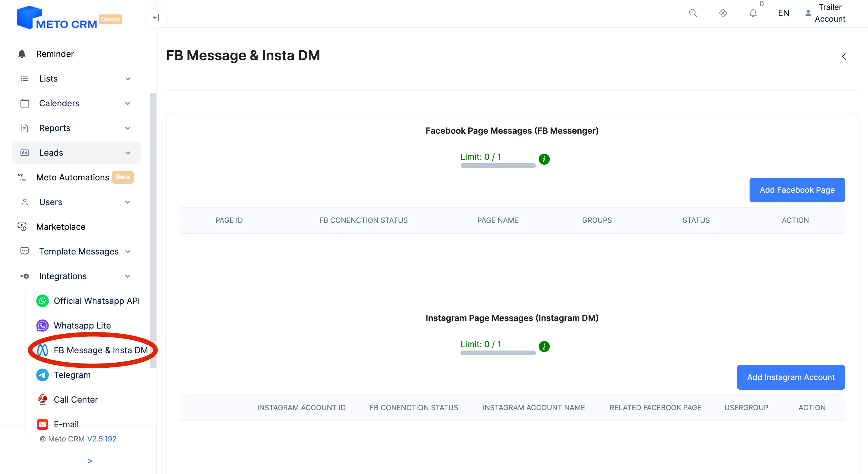The image size is (868, 474).
Task: Go back using the page header chevron
Action: click(x=844, y=57)
